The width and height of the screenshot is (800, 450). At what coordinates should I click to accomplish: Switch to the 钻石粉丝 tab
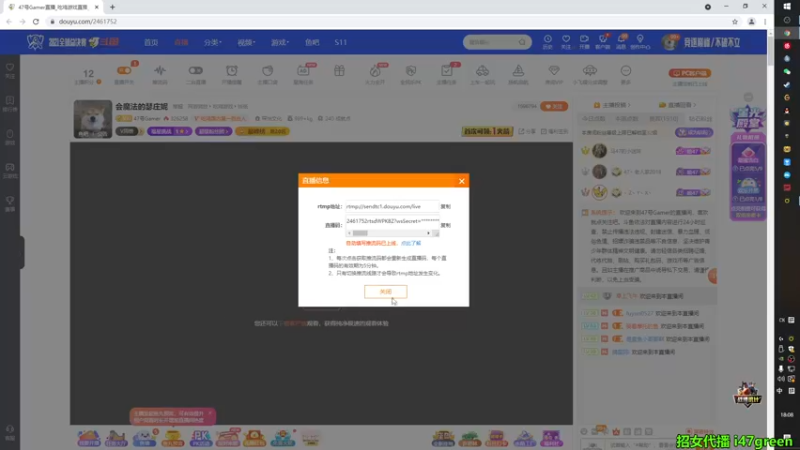tap(700, 118)
